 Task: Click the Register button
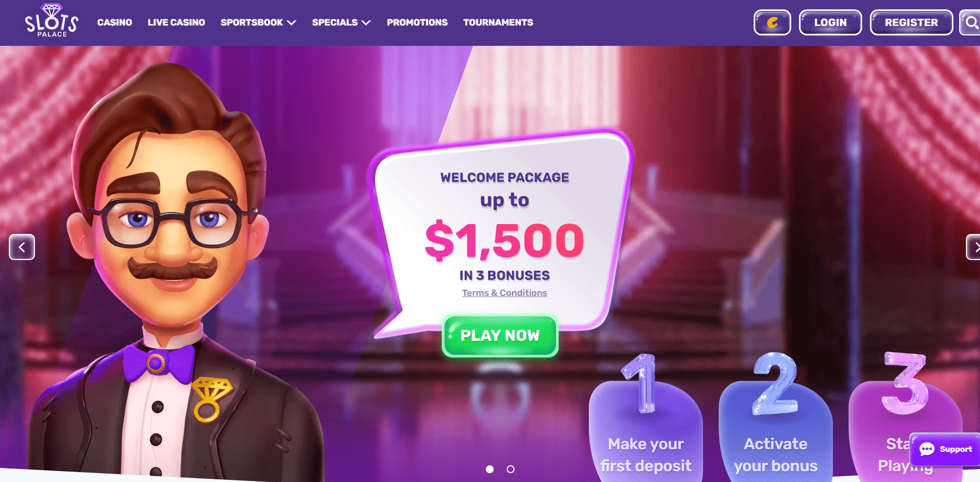click(911, 22)
